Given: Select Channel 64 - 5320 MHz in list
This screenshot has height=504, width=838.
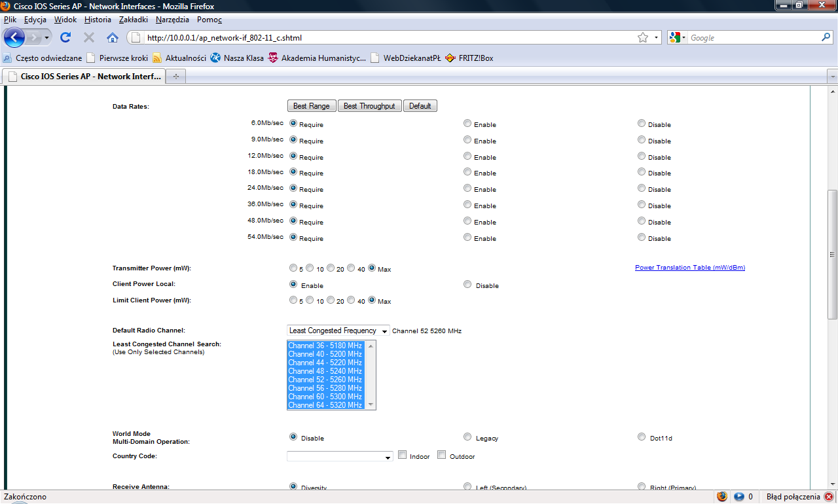Looking at the screenshot, I should (327, 405).
